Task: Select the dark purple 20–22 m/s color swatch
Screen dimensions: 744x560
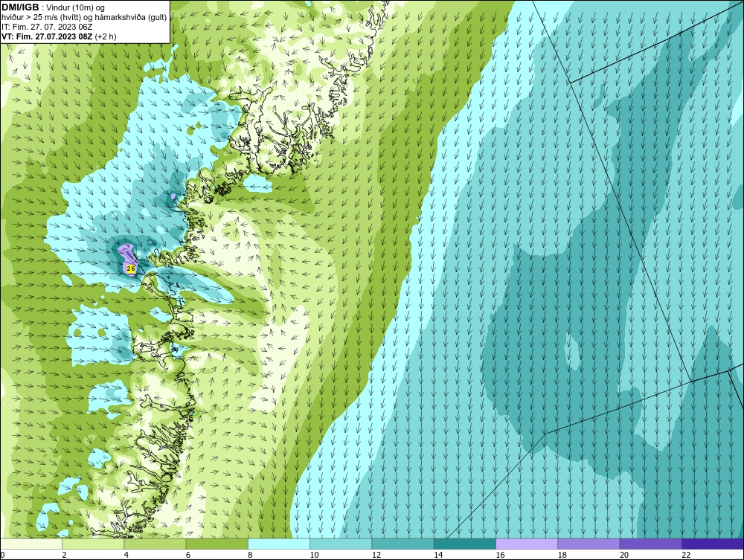Action: [650, 544]
